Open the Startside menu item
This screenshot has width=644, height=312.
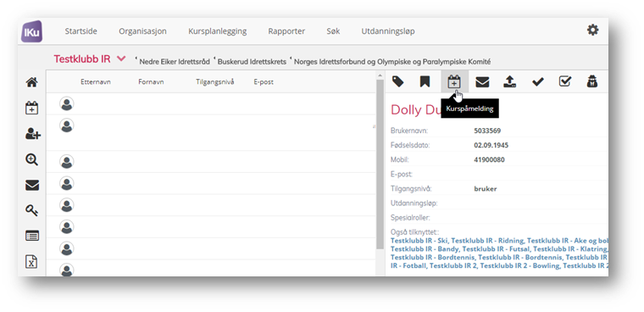(80, 31)
